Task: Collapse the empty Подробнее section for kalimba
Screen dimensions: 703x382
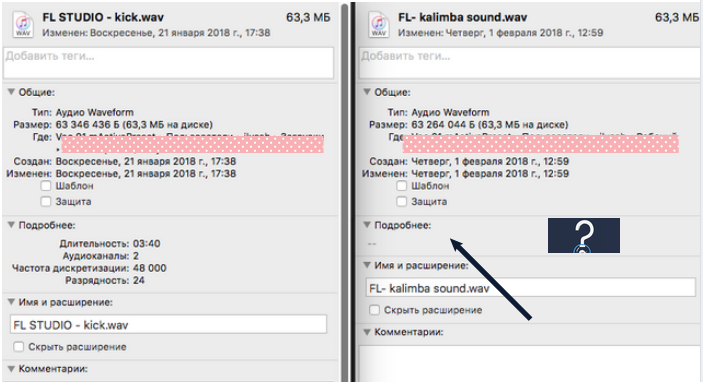Action: tap(367, 225)
